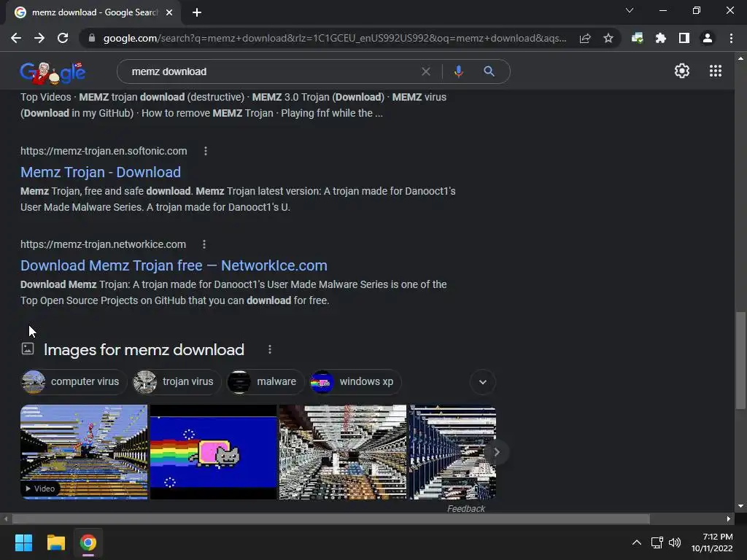Open the download manager extension icon

(x=637, y=38)
